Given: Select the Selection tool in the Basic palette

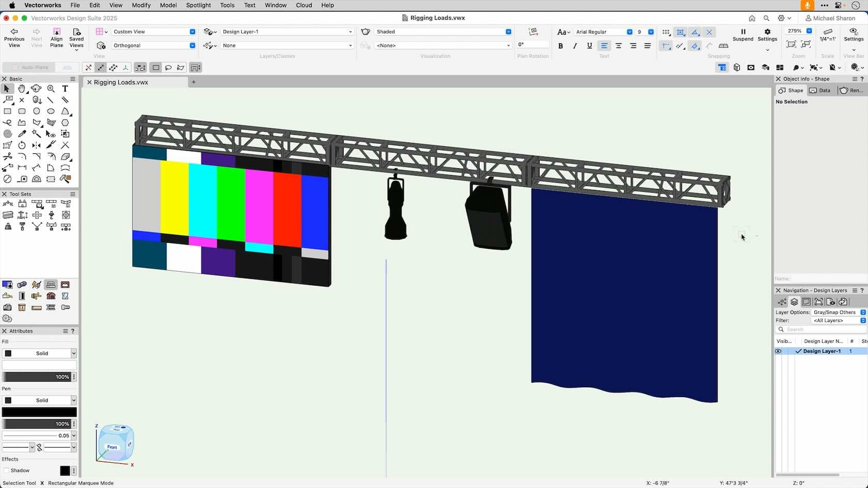Looking at the screenshot, I should click(7, 89).
